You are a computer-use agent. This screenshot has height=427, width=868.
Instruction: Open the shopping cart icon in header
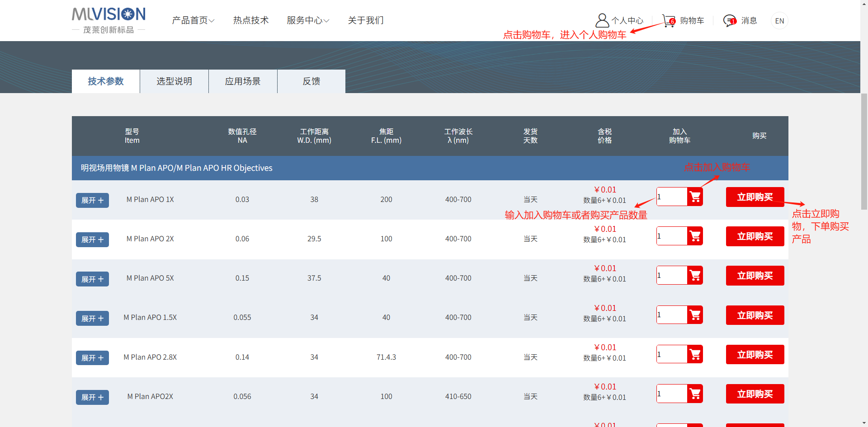pos(669,20)
